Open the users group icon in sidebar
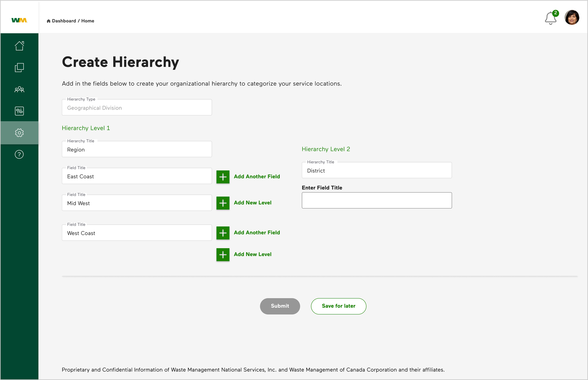Screen dimensions: 588x380 19,89
